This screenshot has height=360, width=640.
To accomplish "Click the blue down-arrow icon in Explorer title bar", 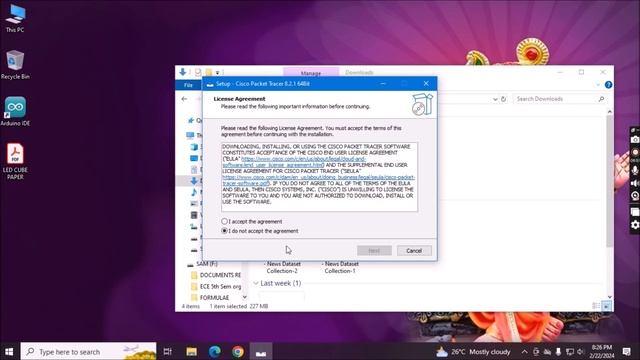I will click(x=182, y=72).
